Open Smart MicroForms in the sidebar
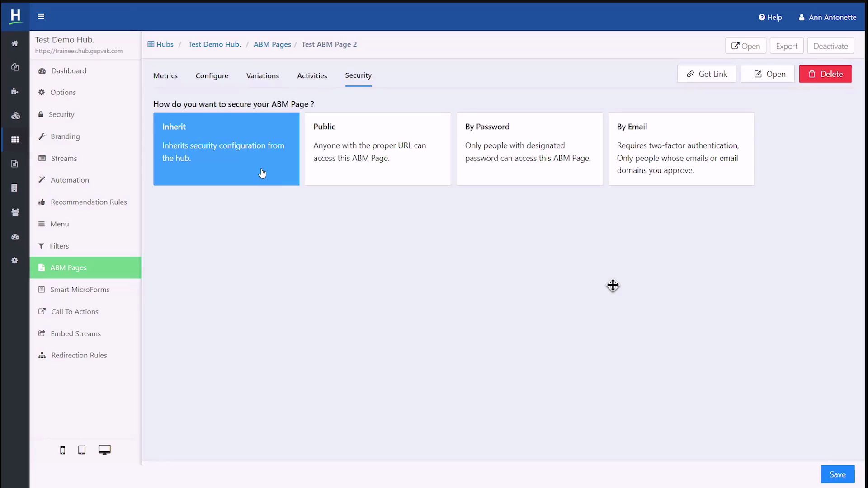Image resolution: width=868 pixels, height=488 pixels. tap(80, 289)
